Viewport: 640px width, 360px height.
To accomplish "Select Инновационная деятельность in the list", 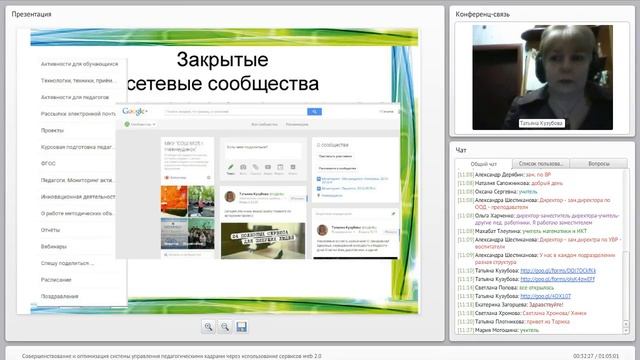I will click(78, 197).
